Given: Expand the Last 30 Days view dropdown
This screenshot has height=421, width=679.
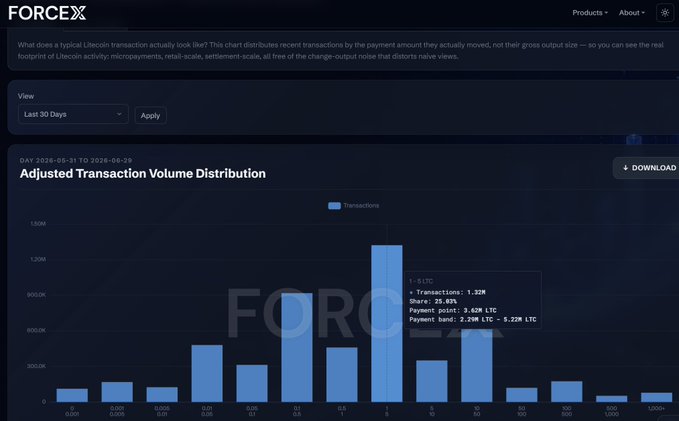Looking at the screenshot, I should [x=73, y=114].
